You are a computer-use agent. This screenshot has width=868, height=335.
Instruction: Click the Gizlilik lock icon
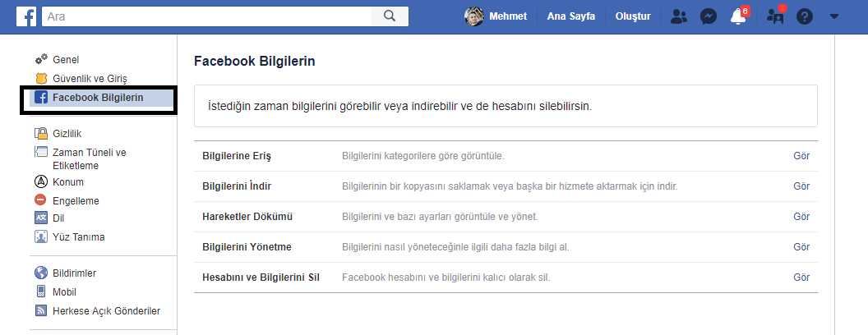(41, 133)
